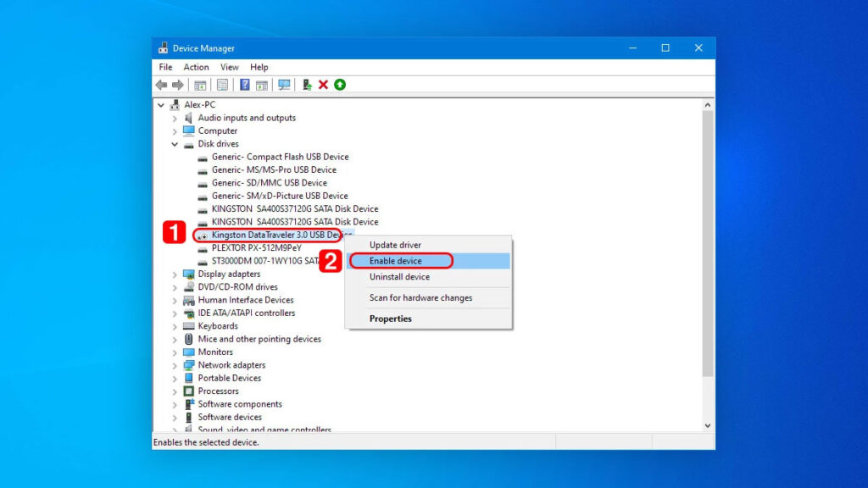Expand the Display adapters node

tap(175, 274)
